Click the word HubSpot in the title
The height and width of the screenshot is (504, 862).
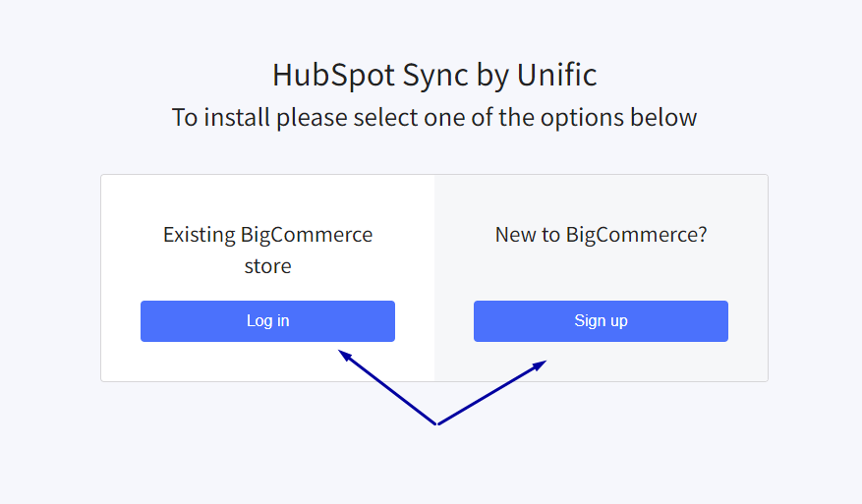click(x=334, y=75)
